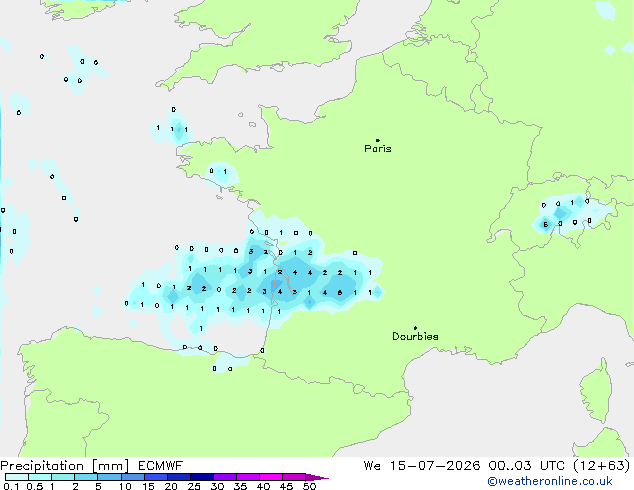634x490 pixels.
Task: Click the date '15-07-2026' in the header
Action: (x=435, y=466)
